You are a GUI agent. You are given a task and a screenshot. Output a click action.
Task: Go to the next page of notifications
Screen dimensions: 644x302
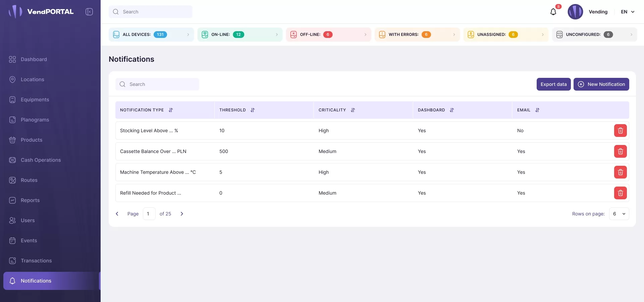point(182,214)
